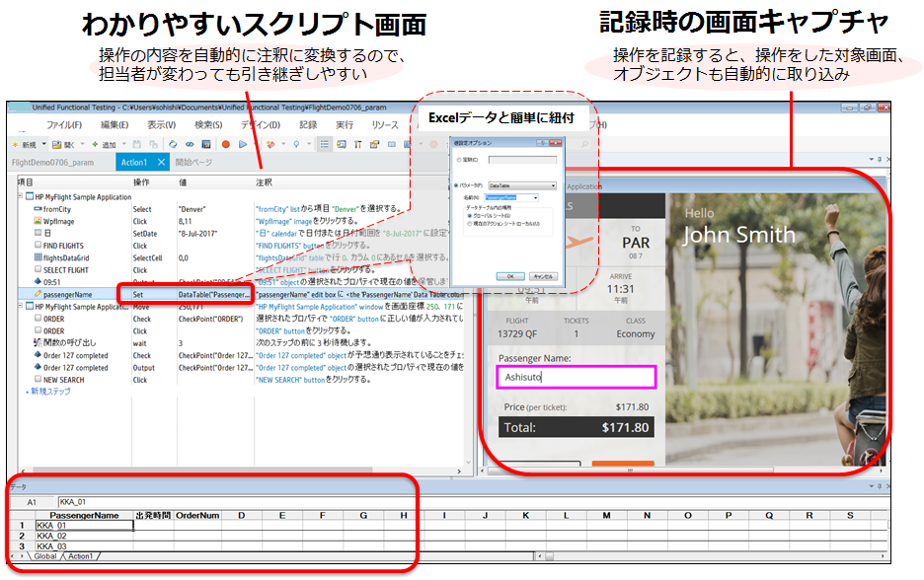Close the Action1 tab

(x=161, y=163)
